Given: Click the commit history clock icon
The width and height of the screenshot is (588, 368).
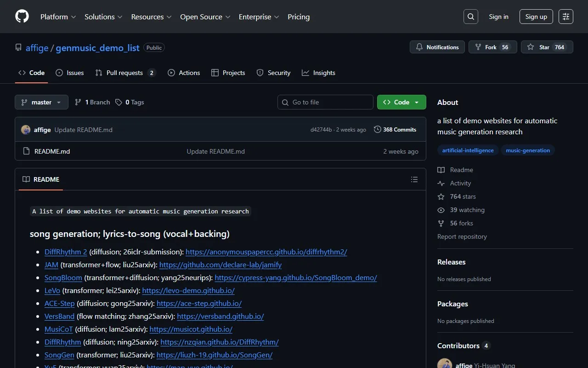Looking at the screenshot, I should (378, 130).
